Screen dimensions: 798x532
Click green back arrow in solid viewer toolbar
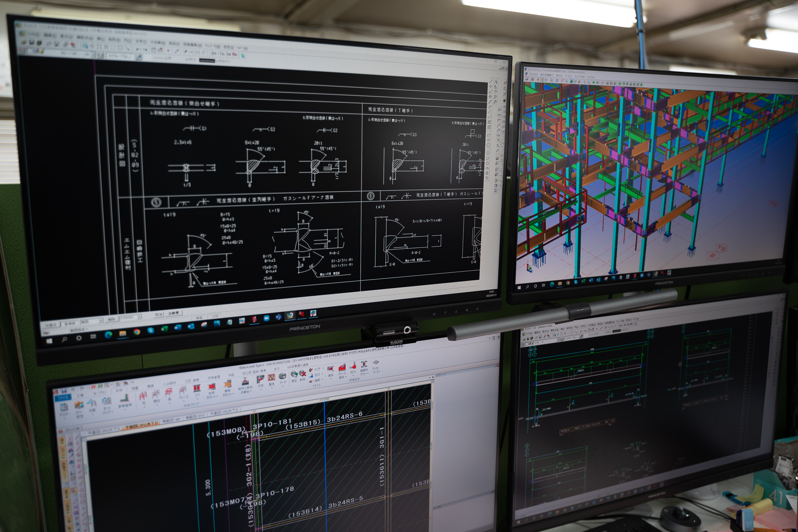coord(593,82)
